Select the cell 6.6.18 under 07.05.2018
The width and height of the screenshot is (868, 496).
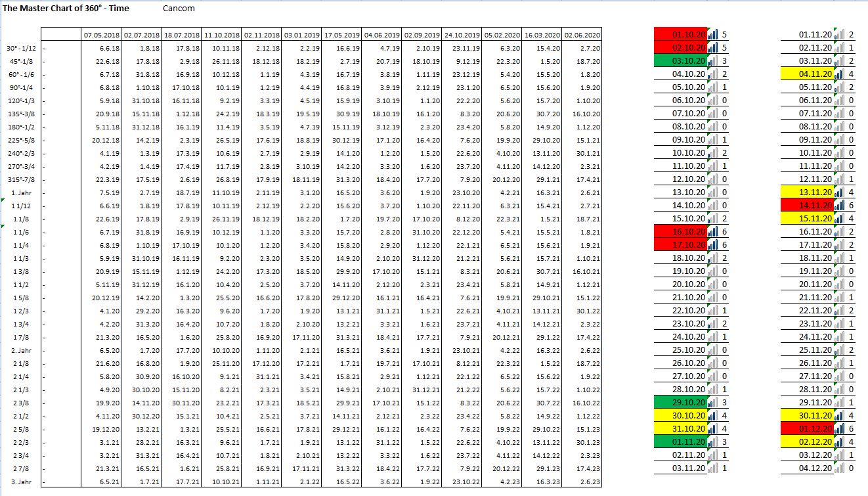(101, 48)
